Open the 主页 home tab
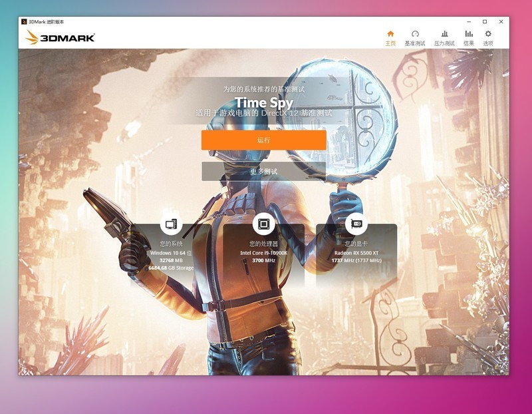This screenshot has width=532, height=414. (390, 38)
